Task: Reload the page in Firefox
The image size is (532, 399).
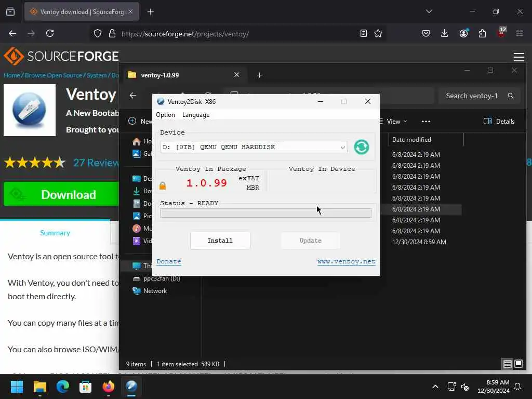Action: click(x=50, y=33)
